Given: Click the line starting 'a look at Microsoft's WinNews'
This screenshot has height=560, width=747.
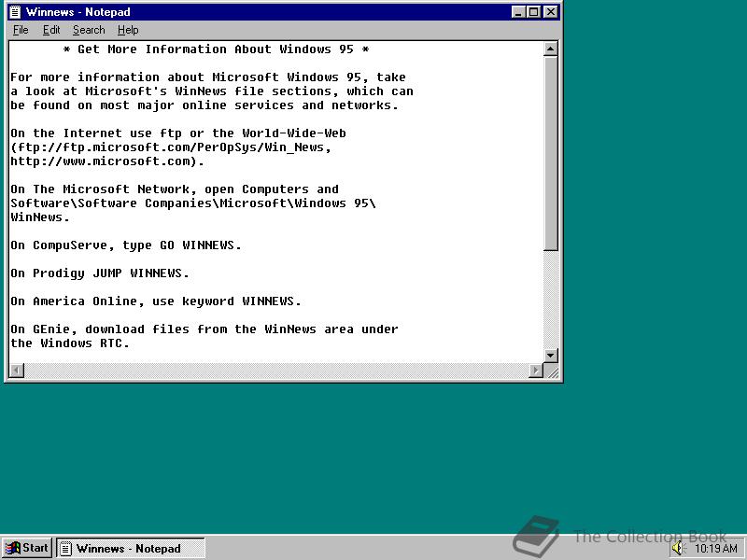Looking at the screenshot, I should pos(212,91).
